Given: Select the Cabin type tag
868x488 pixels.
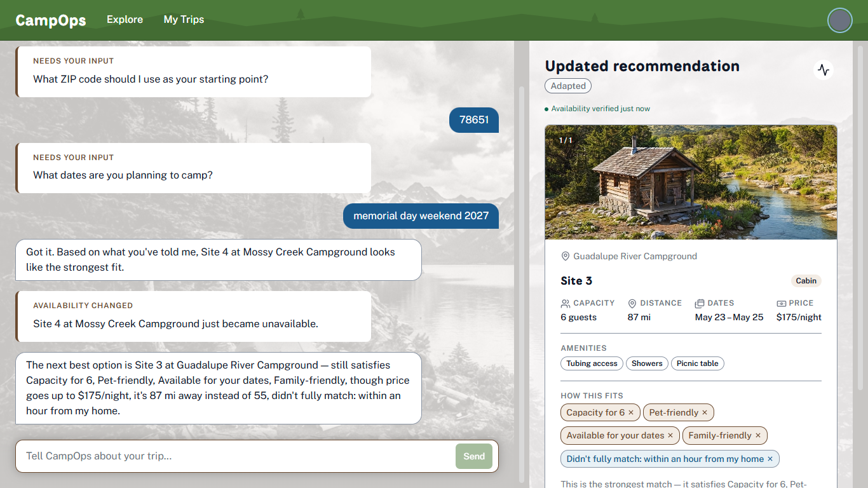Looking at the screenshot, I should click(806, 281).
